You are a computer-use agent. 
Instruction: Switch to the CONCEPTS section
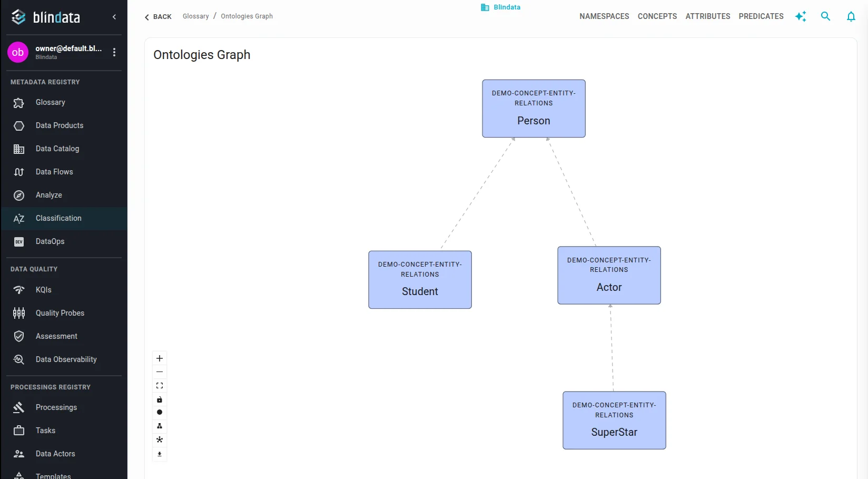pyautogui.click(x=657, y=16)
